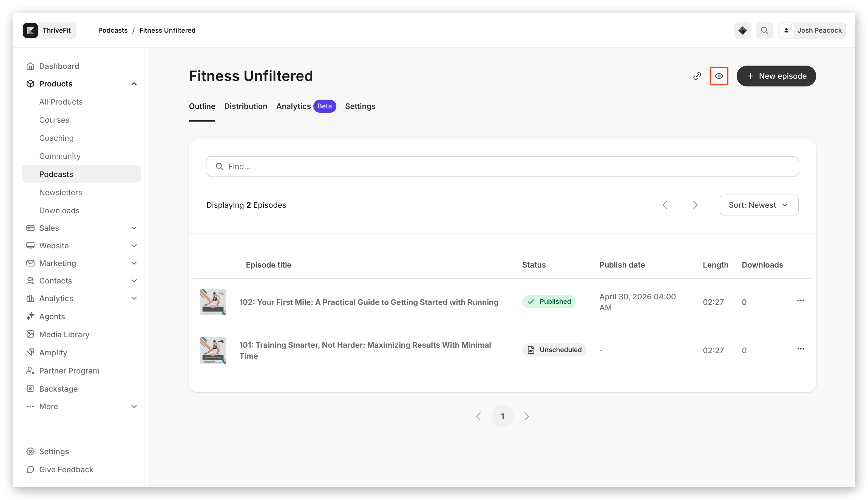Click episode 101 thumbnail image
This screenshot has width=868, height=500.
[x=213, y=350]
